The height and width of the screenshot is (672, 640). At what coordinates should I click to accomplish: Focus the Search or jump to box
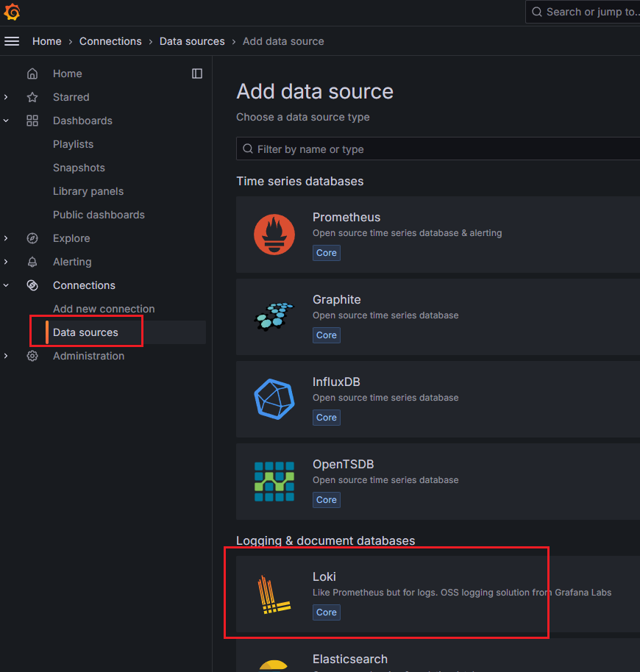pyautogui.click(x=583, y=12)
